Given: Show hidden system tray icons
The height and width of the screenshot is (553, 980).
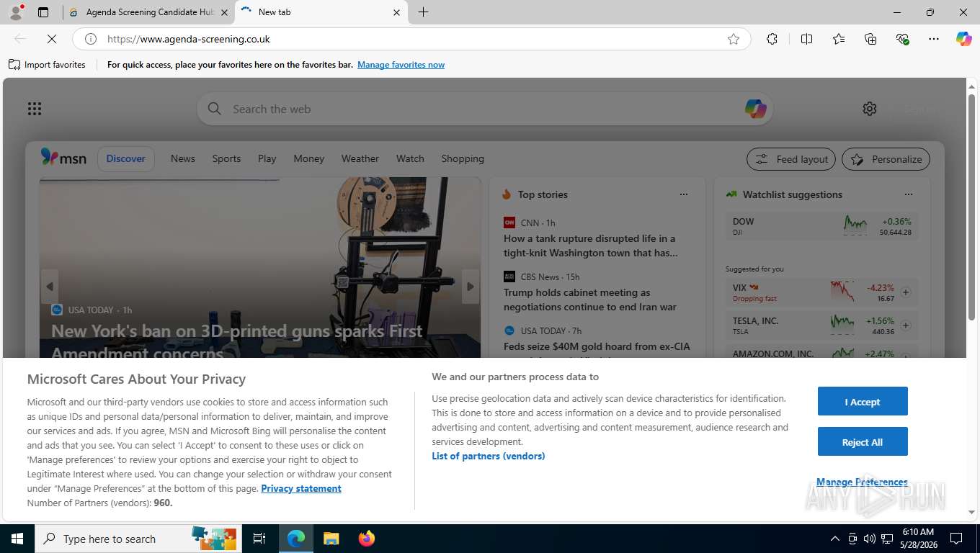Looking at the screenshot, I should [x=835, y=539].
